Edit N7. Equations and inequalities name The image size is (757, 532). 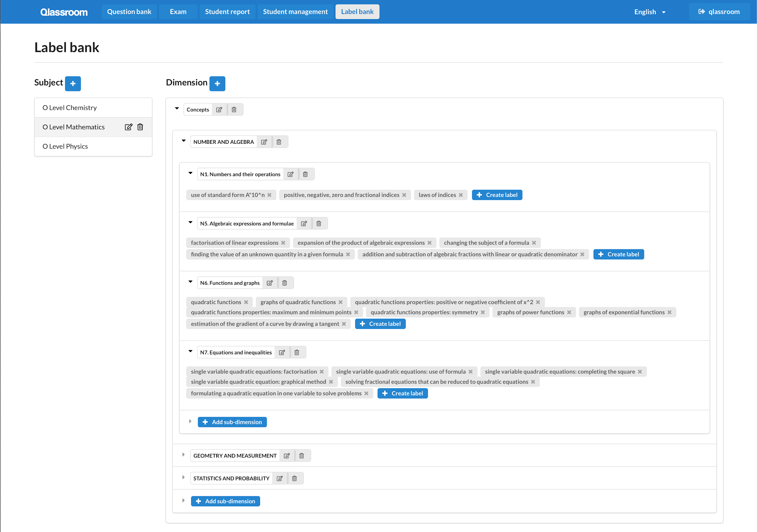[282, 353]
